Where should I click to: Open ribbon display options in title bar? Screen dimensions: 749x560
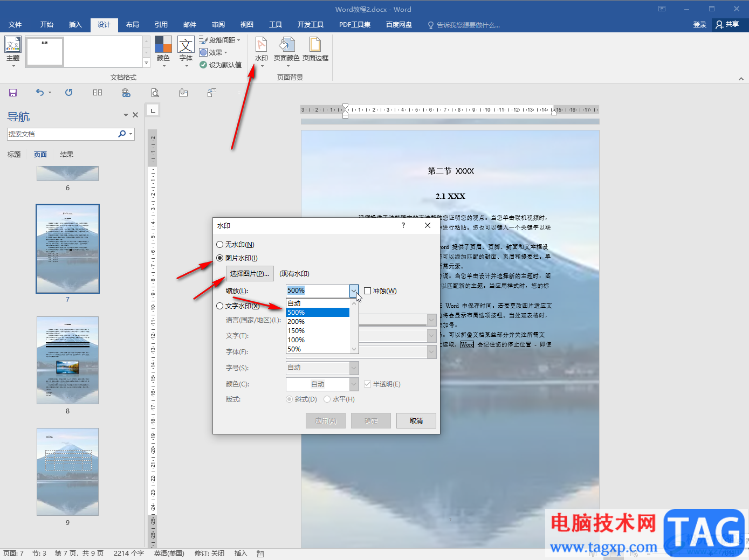coord(662,9)
